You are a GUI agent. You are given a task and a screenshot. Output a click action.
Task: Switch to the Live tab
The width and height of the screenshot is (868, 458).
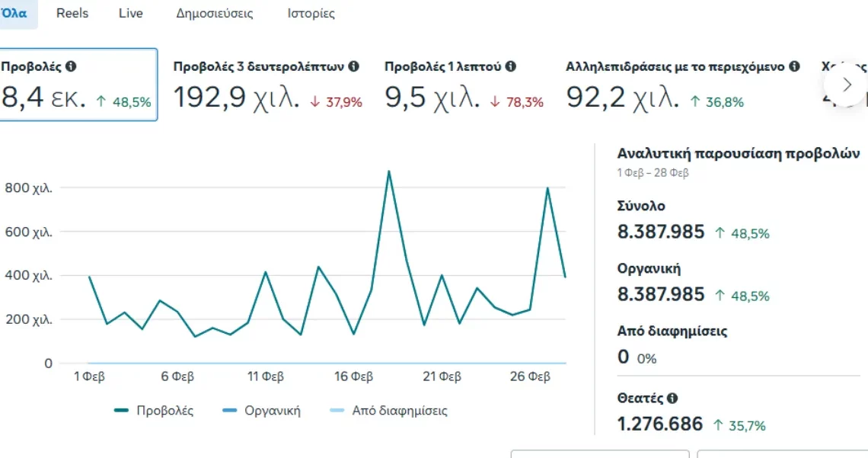[x=131, y=14]
